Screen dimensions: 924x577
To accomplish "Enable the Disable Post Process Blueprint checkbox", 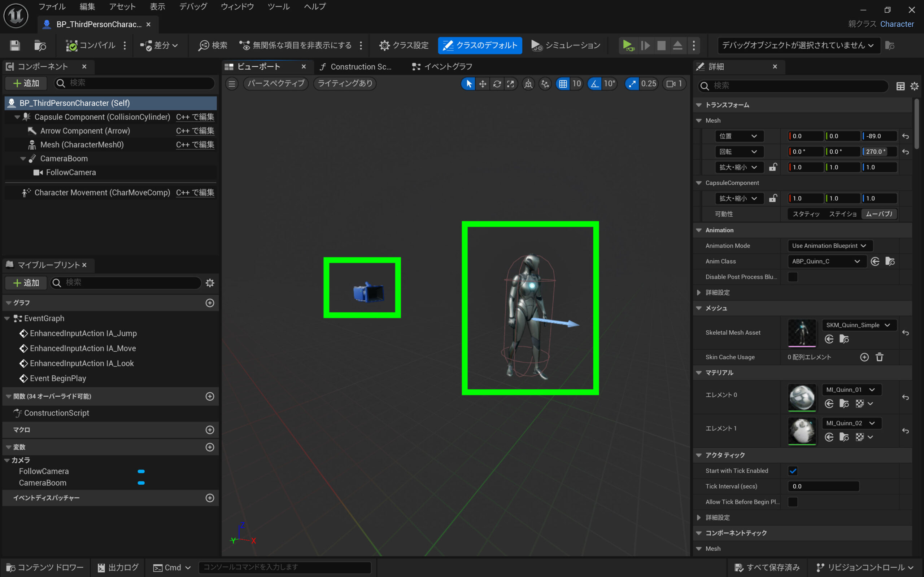I will 793,277.
